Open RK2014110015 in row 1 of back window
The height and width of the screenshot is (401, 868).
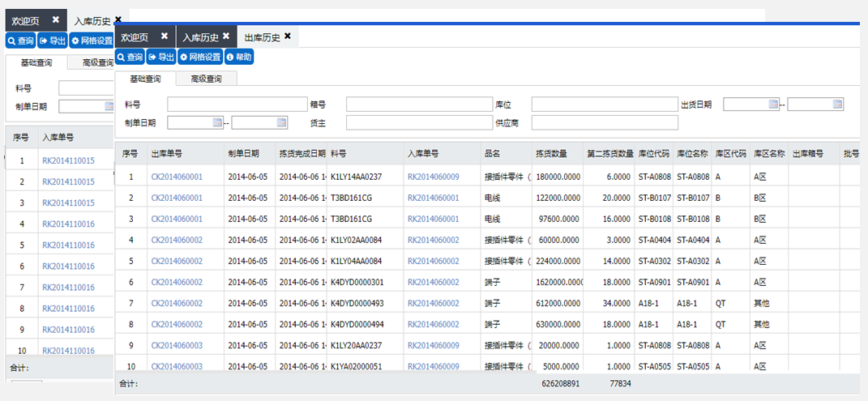[x=68, y=160]
